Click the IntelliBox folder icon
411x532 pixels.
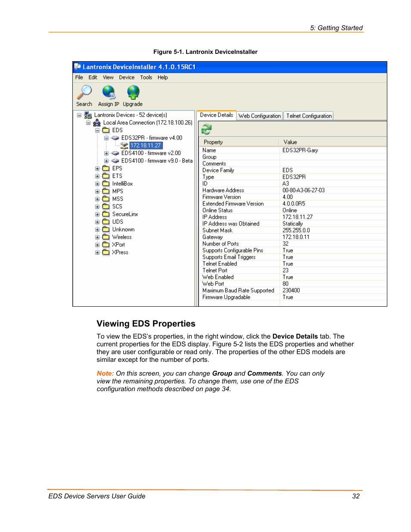[106, 184]
